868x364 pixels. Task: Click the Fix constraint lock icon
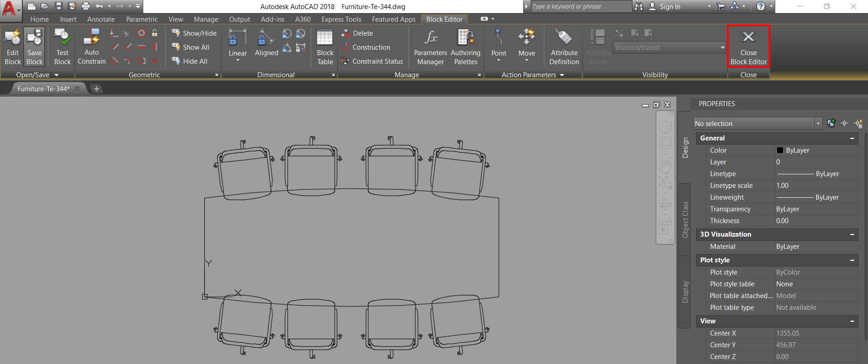(155, 33)
